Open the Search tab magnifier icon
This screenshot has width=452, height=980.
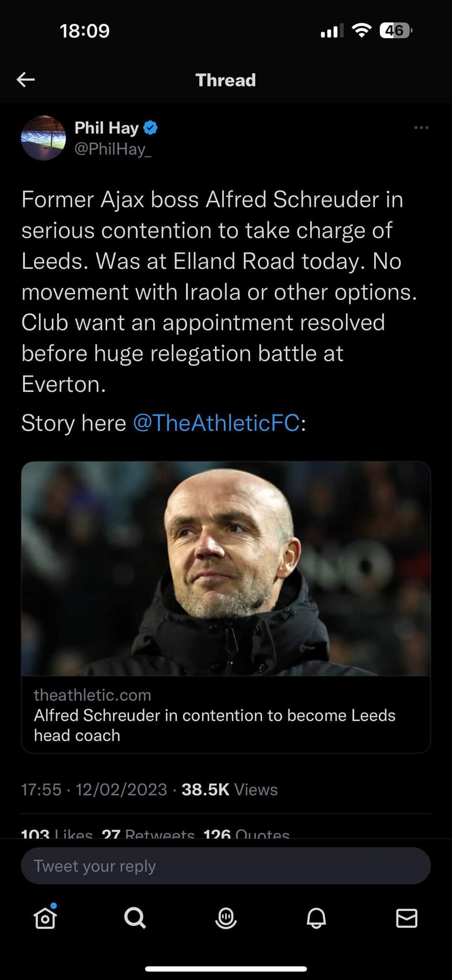tap(135, 918)
